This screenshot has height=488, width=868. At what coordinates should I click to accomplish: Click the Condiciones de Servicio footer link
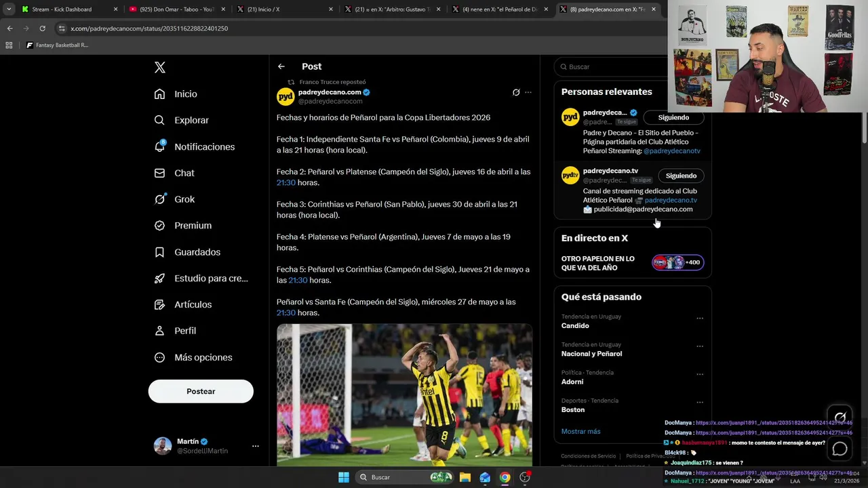pos(589,456)
